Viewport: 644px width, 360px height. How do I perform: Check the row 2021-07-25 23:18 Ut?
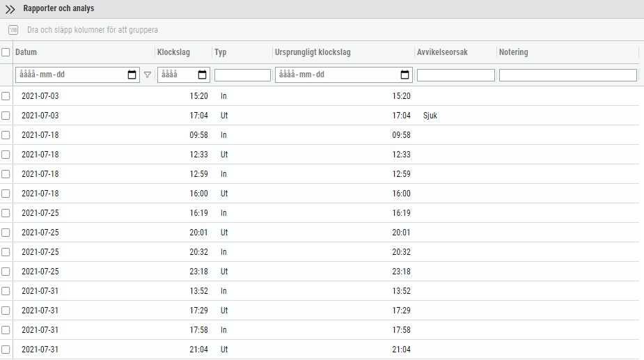(x=6, y=272)
